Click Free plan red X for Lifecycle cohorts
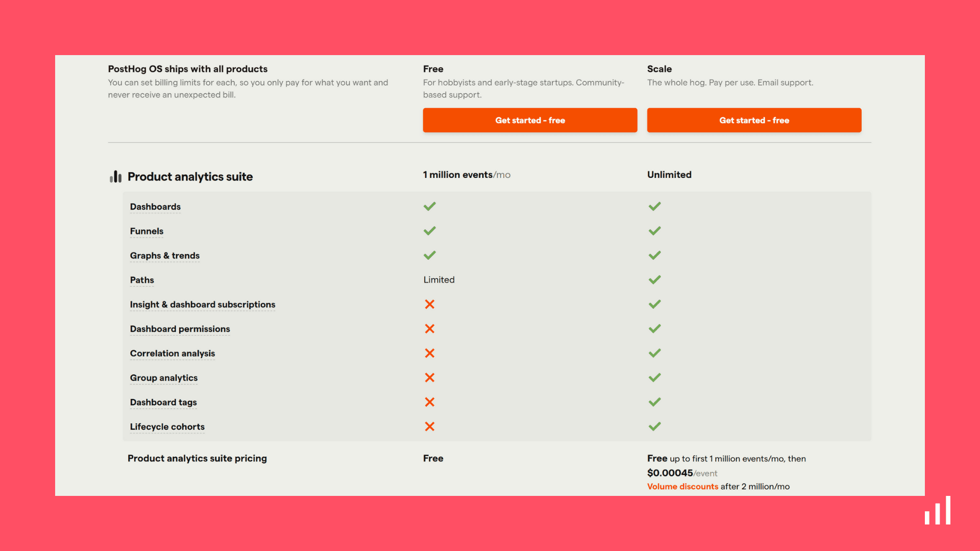 click(430, 427)
